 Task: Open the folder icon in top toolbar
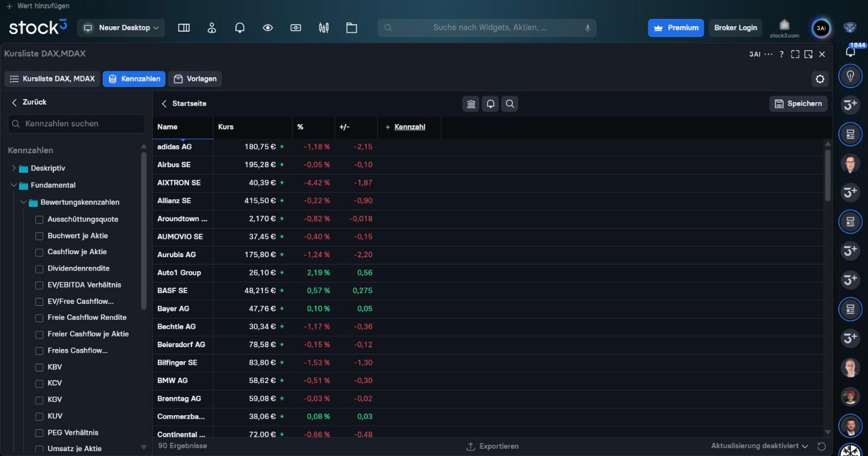[352, 28]
